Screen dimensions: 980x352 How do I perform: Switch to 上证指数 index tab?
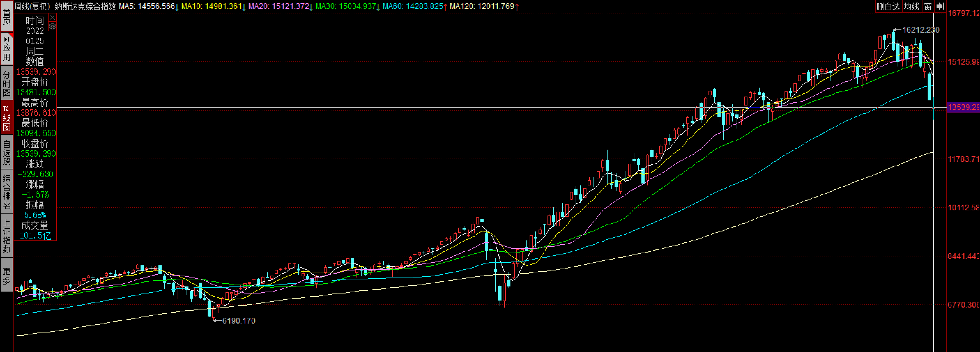pyautogui.click(x=6, y=235)
